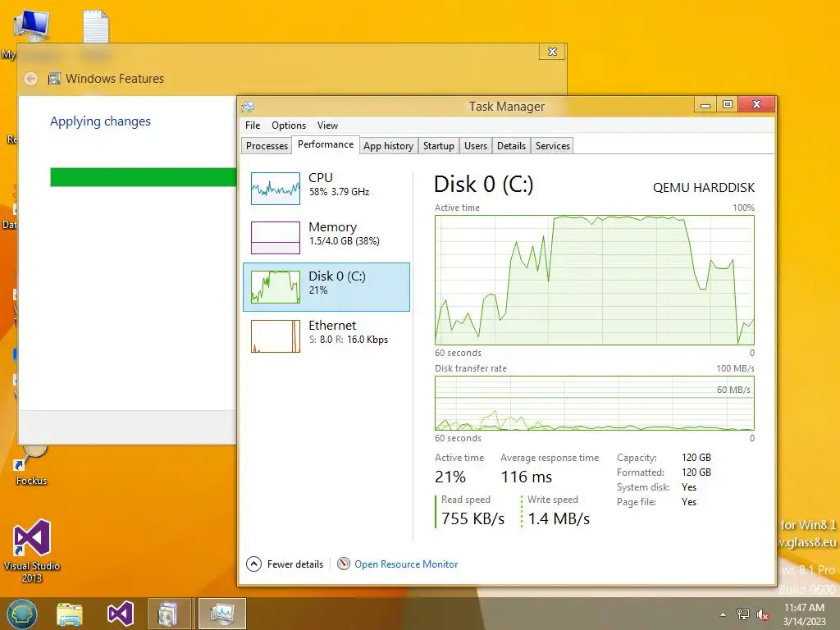
Task: Open the My Computer desktop icon
Action: [x=31, y=25]
